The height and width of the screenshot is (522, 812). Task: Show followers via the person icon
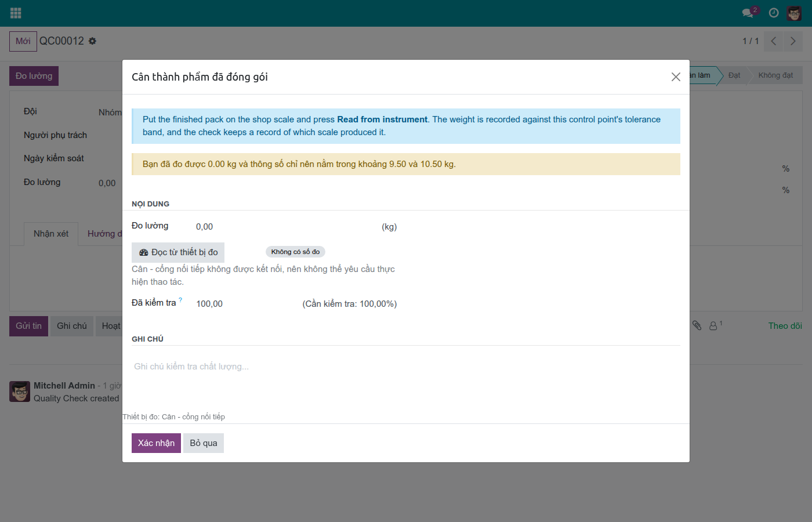click(x=715, y=325)
